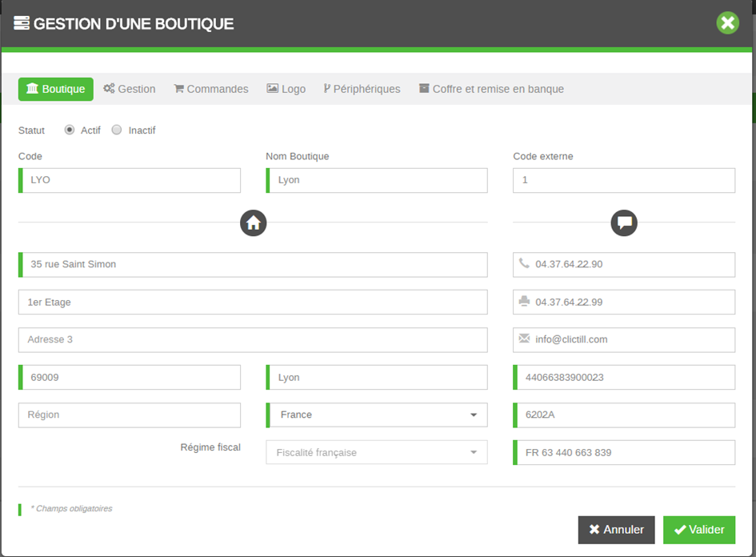This screenshot has height=557, width=756.
Task: Switch to the Commandes tab
Action: pyautogui.click(x=211, y=89)
